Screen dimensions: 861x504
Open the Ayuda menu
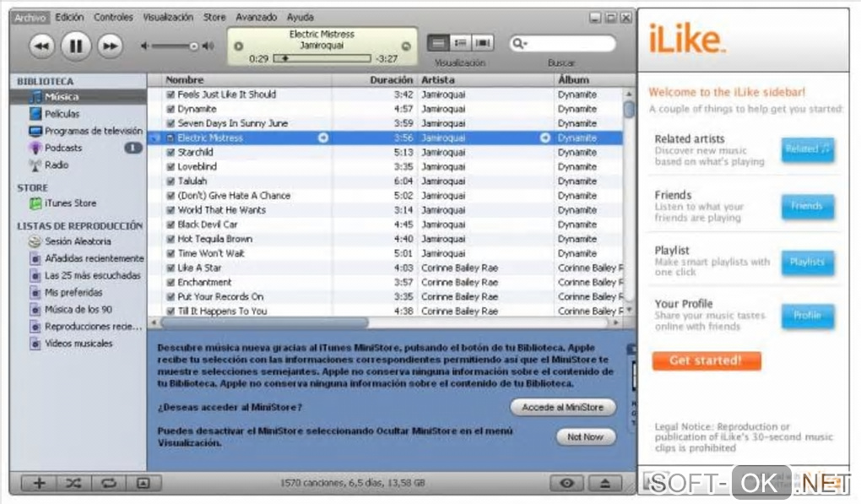(x=301, y=18)
